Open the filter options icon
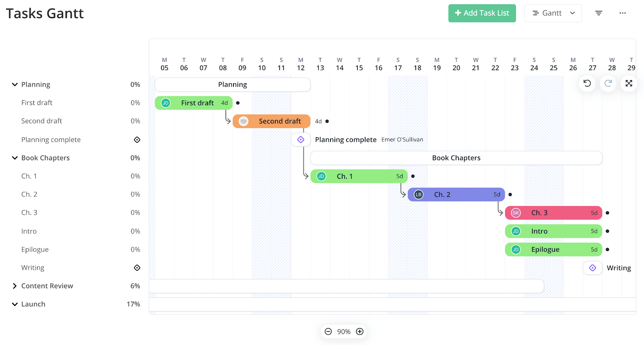 (x=599, y=13)
